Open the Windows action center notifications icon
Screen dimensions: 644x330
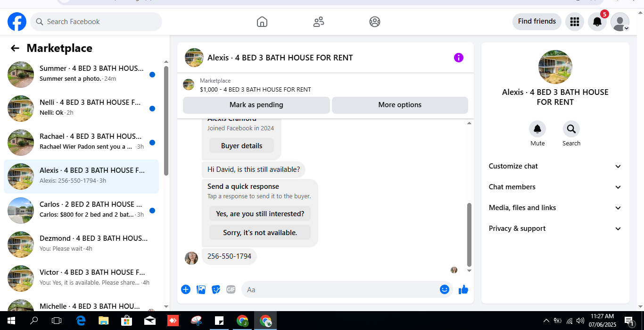coord(629,321)
